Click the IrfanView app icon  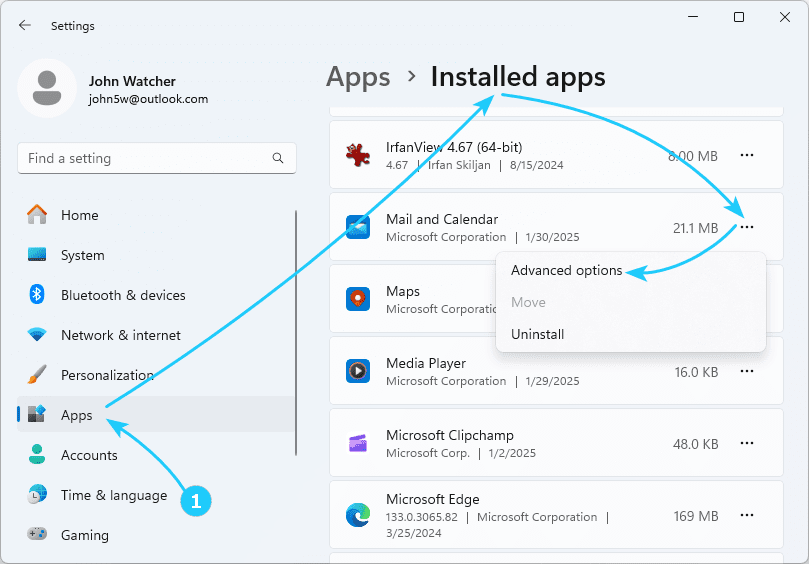(x=358, y=155)
